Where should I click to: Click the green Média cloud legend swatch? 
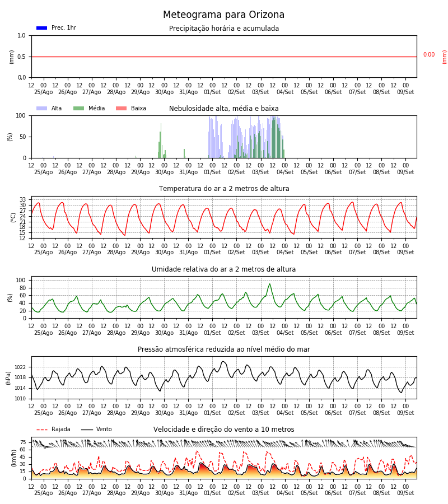coord(79,109)
